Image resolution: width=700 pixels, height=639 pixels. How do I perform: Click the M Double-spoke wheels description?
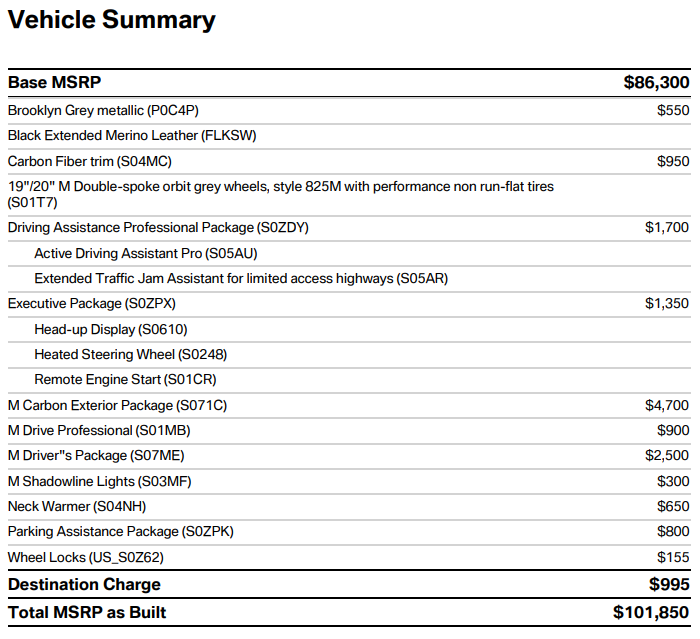[x=281, y=194]
